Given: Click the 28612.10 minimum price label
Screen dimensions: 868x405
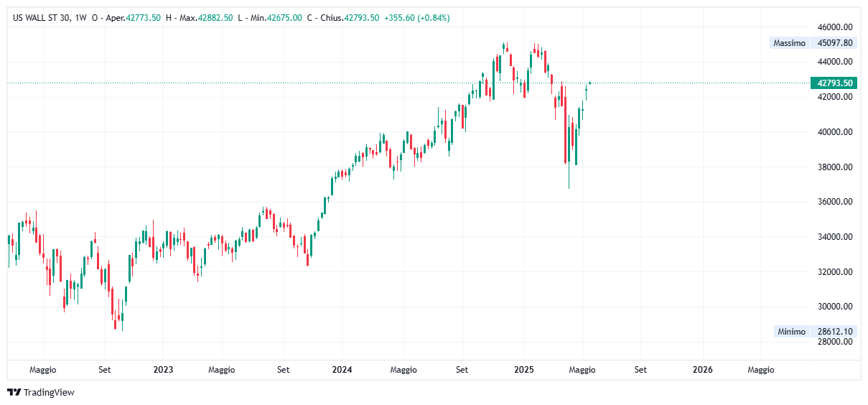Looking at the screenshot, I should [835, 332].
